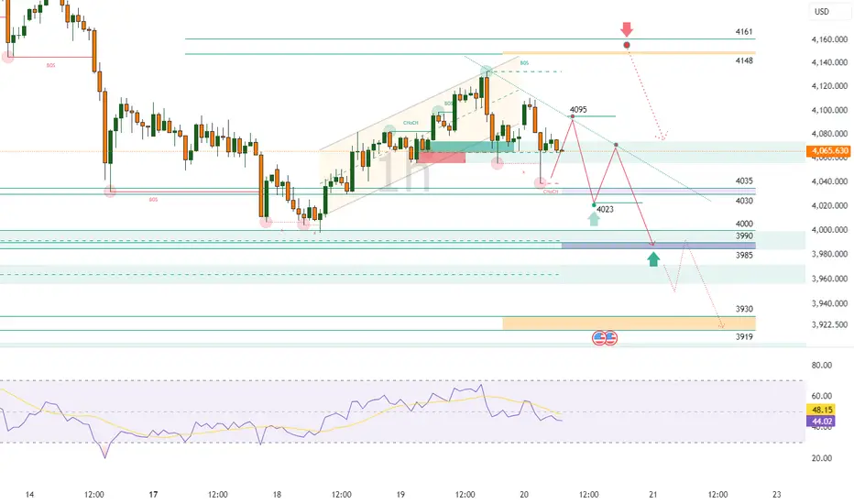854x504 pixels.
Task: Click the 4,100.000 price axis tick
Action: coord(829,110)
